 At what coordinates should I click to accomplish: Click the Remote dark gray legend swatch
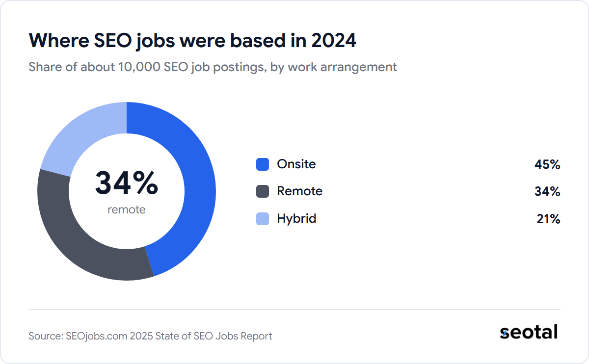point(263,191)
